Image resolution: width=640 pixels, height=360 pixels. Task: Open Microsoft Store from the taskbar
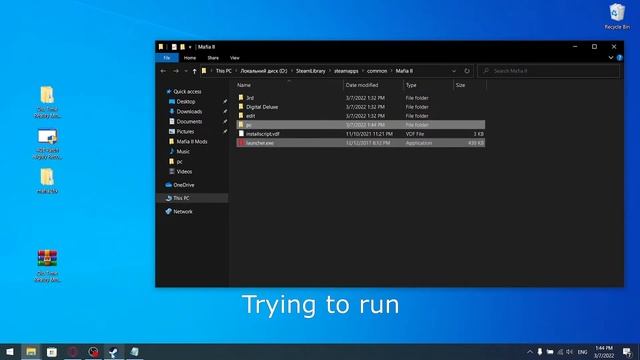click(x=51, y=351)
